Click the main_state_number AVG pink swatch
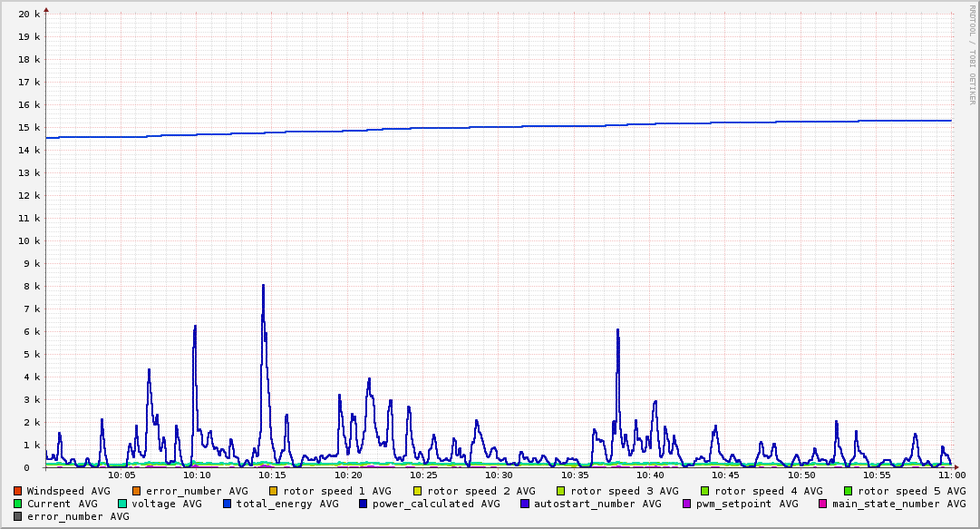The width and height of the screenshot is (980, 529). pos(823,504)
